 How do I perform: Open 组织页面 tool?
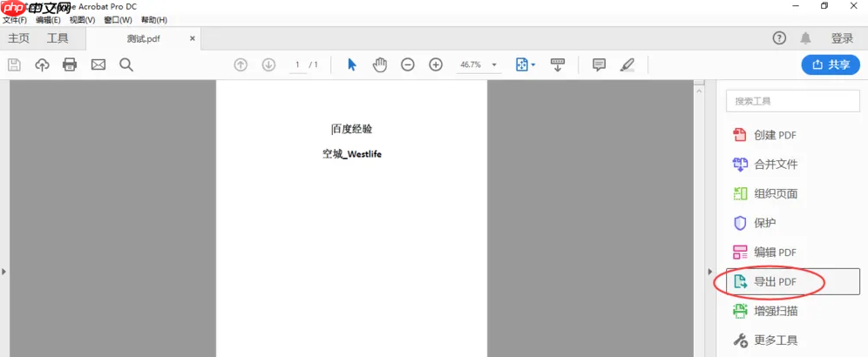pyautogui.click(x=764, y=193)
